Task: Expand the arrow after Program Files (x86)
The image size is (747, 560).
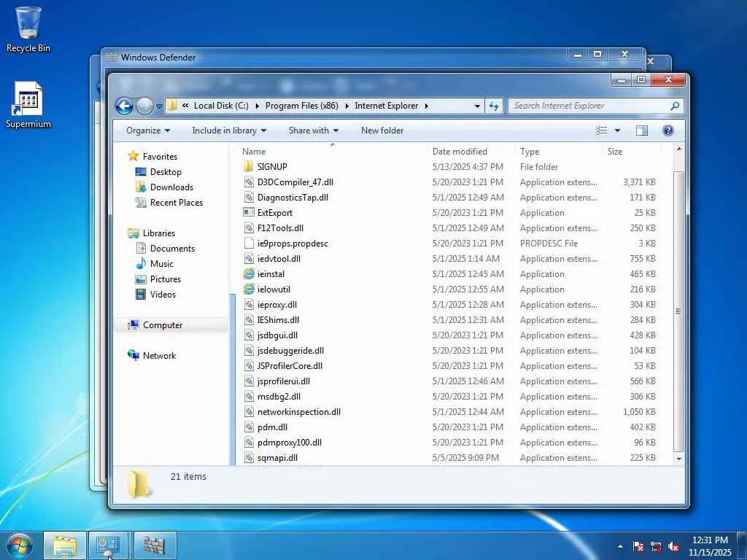Action: tap(347, 106)
